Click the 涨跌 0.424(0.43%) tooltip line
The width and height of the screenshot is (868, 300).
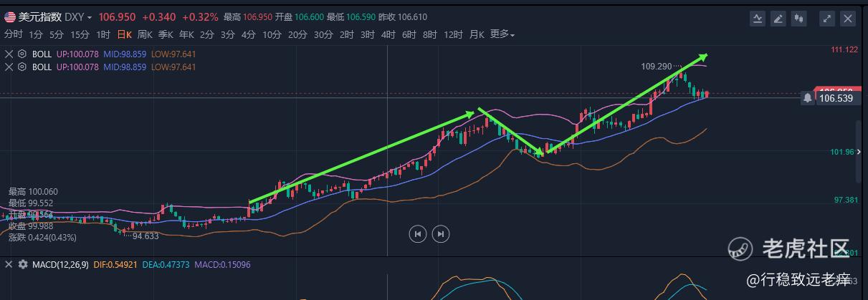(x=42, y=238)
